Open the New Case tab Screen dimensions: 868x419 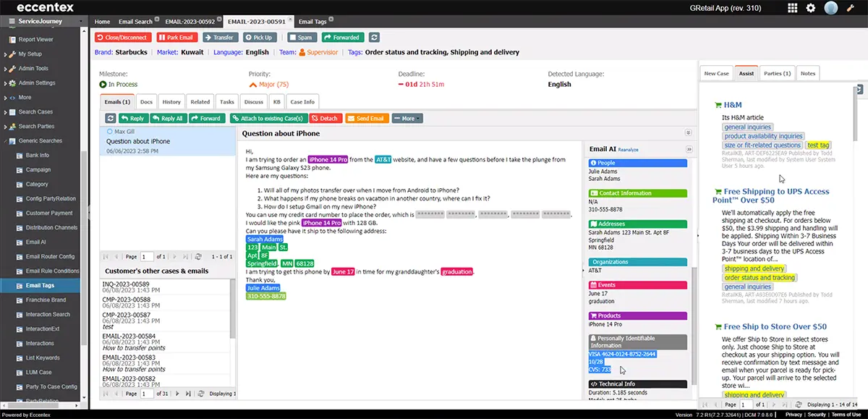(717, 73)
